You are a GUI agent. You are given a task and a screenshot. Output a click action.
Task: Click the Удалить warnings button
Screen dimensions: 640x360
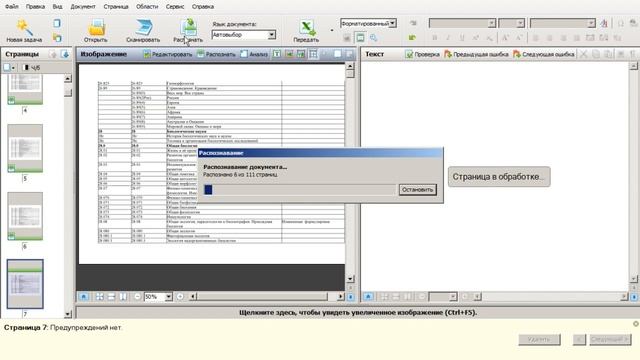click(x=539, y=340)
